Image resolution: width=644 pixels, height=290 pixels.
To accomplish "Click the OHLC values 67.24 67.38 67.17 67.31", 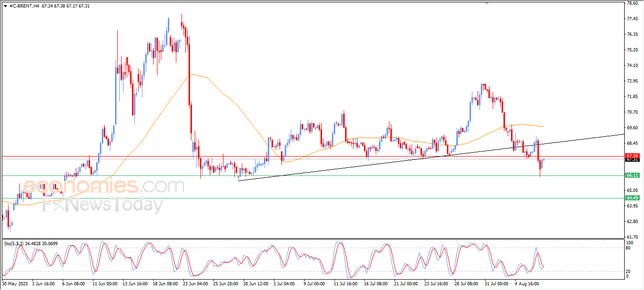I will [x=66, y=6].
